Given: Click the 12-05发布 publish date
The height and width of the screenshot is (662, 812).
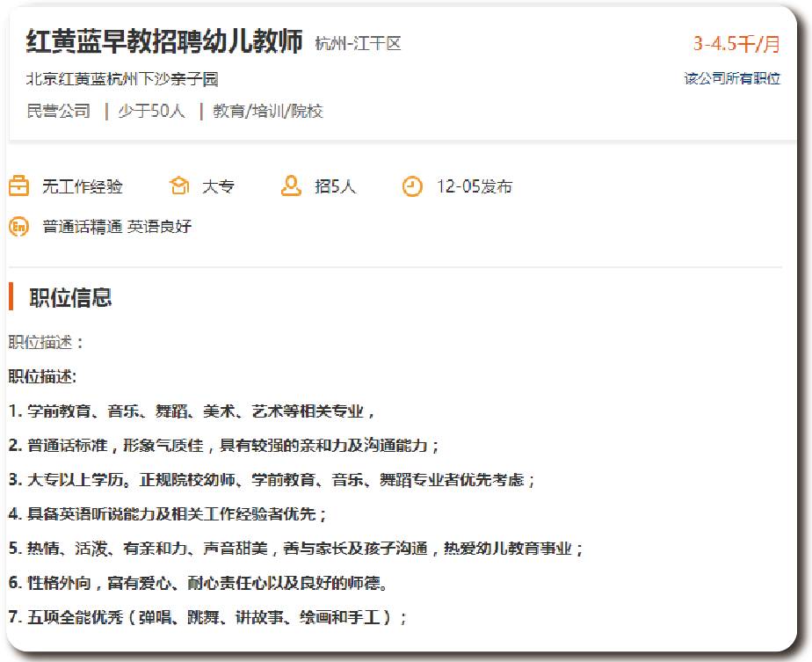Looking at the screenshot, I should (474, 186).
